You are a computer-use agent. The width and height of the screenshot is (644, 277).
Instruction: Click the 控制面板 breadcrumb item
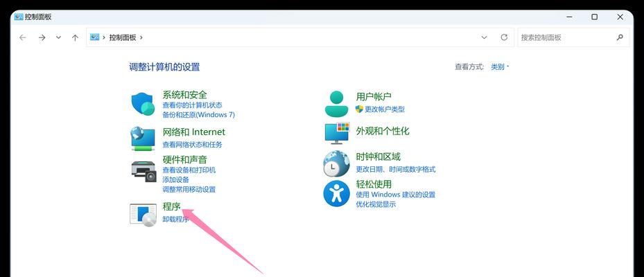pyautogui.click(x=123, y=37)
